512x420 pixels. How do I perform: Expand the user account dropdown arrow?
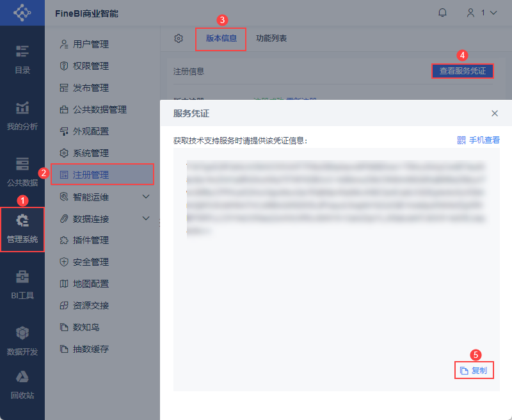click(493, 13)
